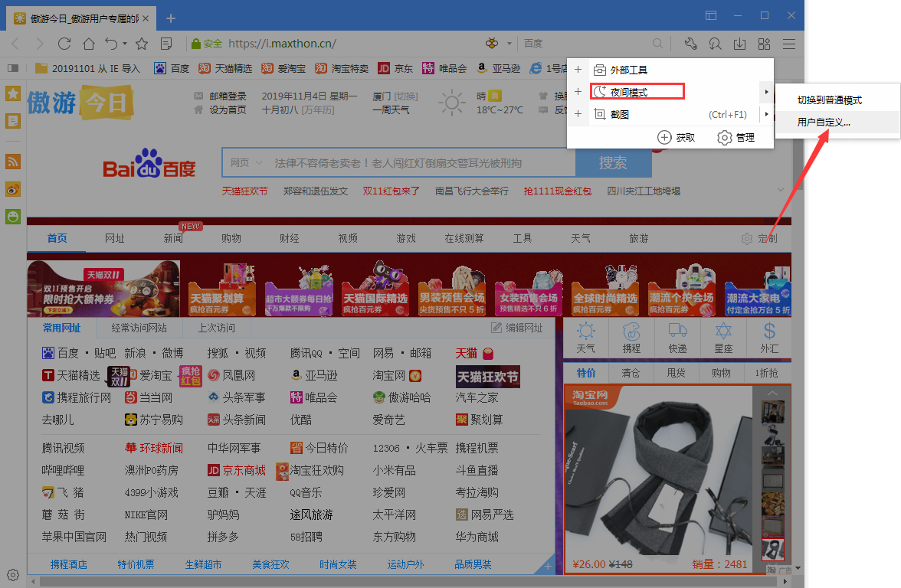Click the Weibo icon in left sidebar

tap(12, 189)
